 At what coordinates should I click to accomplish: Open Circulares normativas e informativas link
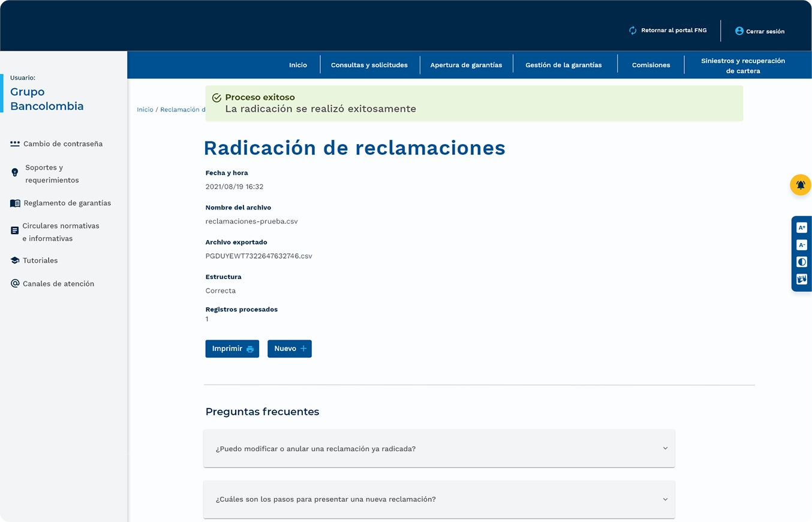[x=61, y=232]
